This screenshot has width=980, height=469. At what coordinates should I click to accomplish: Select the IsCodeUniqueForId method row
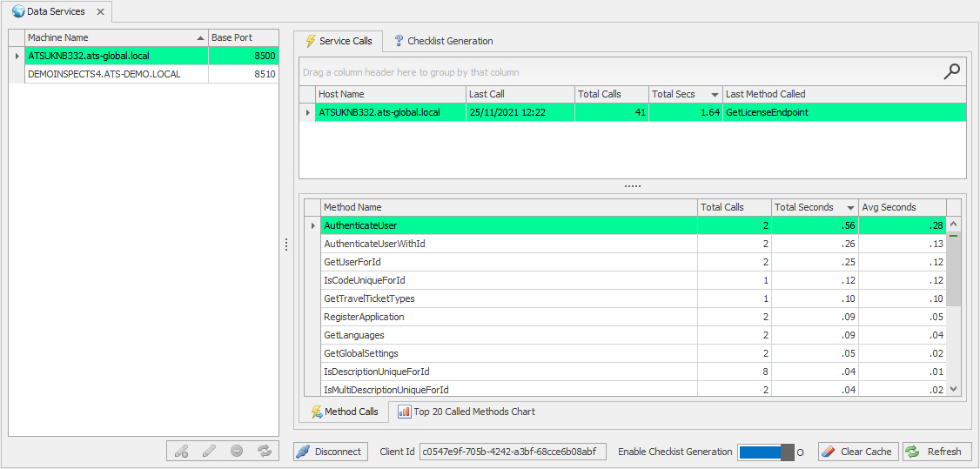coord(625,280)
